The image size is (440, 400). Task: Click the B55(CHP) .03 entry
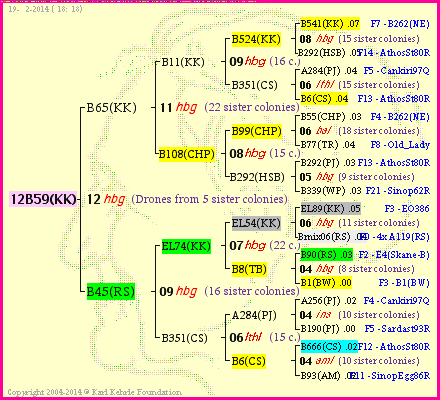coord(331,117)
